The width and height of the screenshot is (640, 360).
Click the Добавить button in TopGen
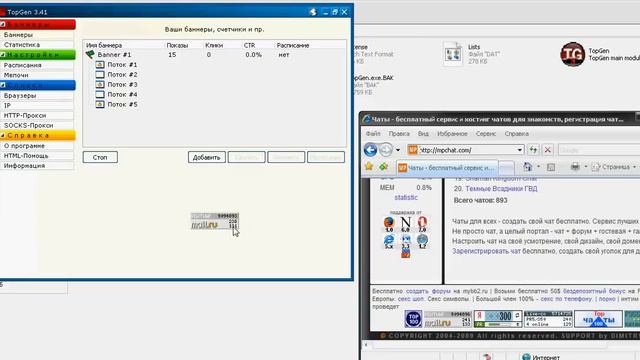coord(207,157)
